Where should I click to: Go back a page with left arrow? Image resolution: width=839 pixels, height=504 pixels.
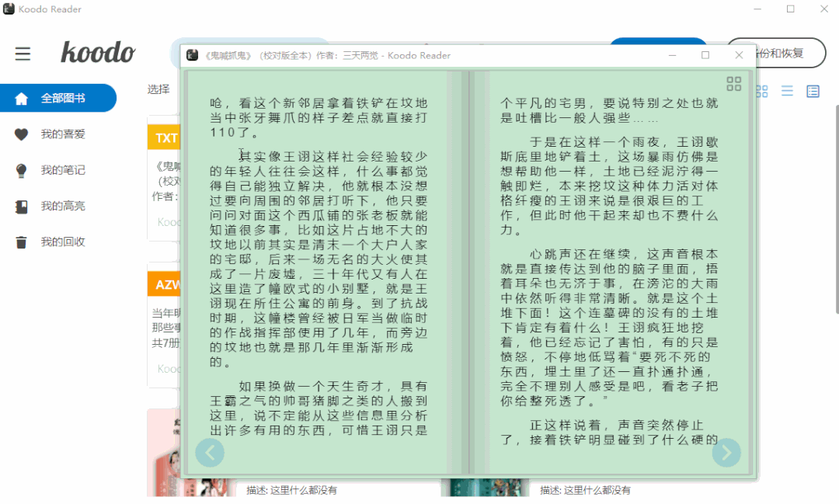point(210,453)
